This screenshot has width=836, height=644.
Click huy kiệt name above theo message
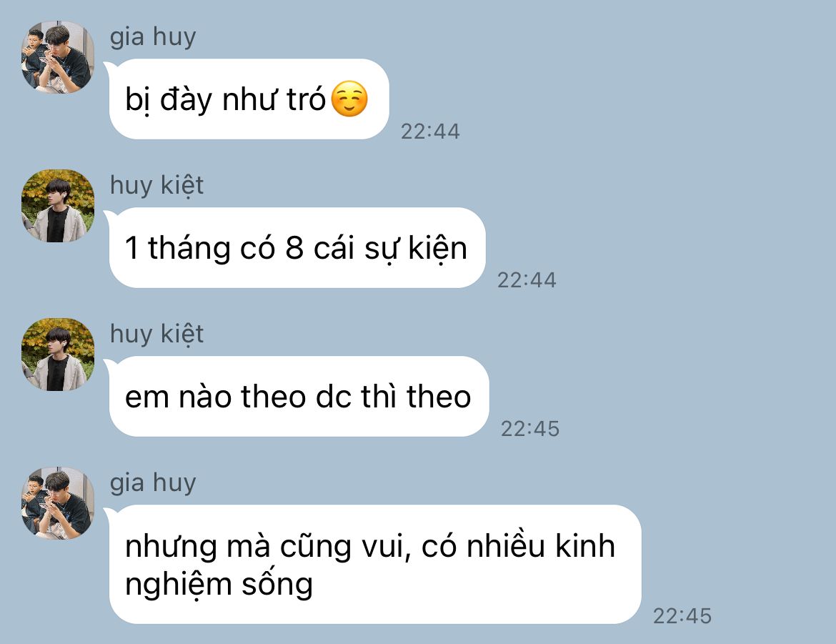click(156, 335)
